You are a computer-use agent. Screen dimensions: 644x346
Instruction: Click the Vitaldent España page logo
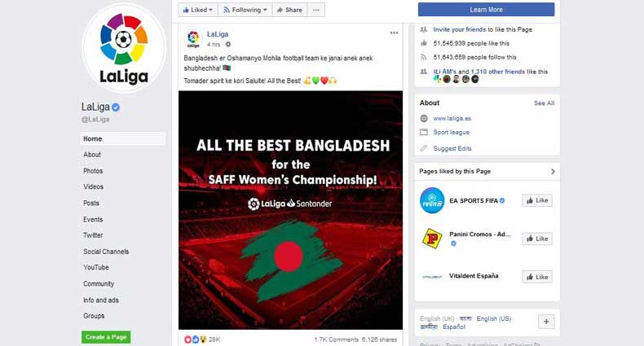(x=432, y=277)
